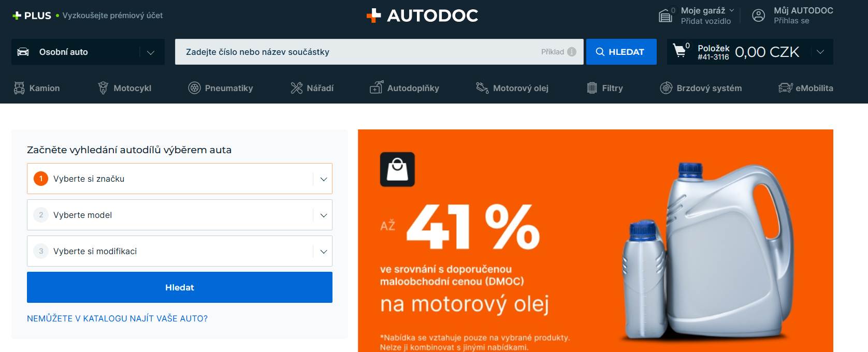Open Nemůžete v katalogu najít vaše auto link
This screenshot has width=868, height=352.
(x=117, y=318)
